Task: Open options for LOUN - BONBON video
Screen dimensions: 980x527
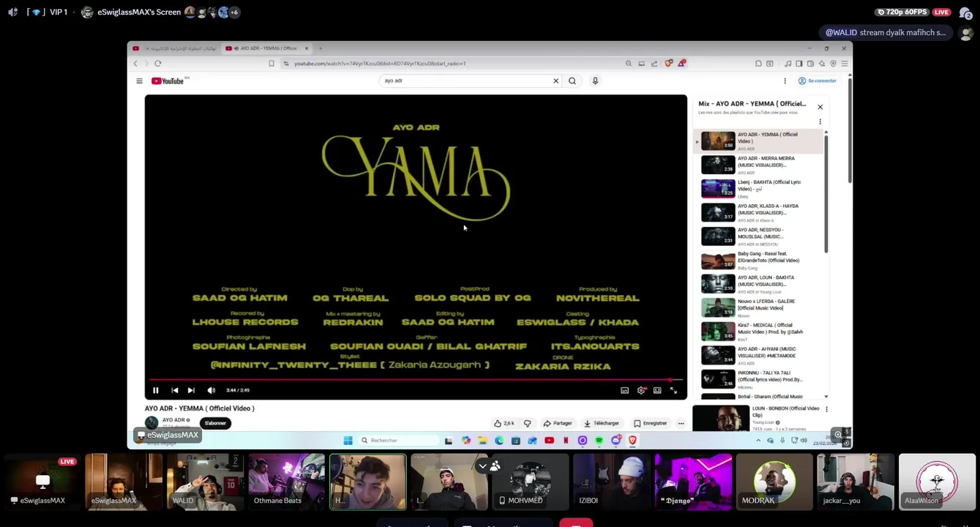Action: [826, 409]
